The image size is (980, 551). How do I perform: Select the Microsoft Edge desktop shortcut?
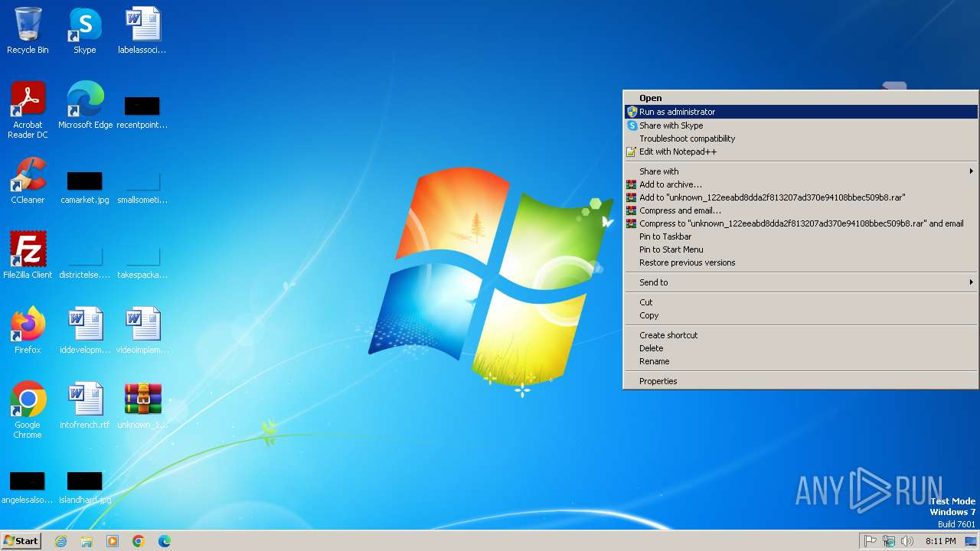click(85, 106)
